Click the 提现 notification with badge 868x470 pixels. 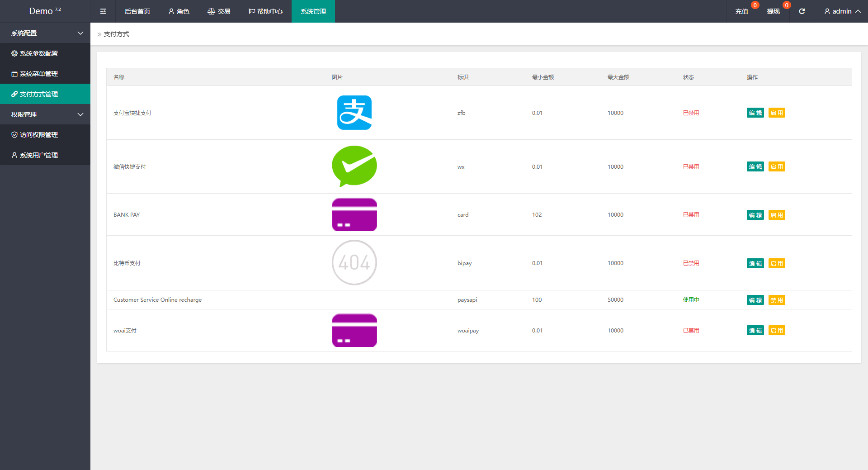pos(774,11)
